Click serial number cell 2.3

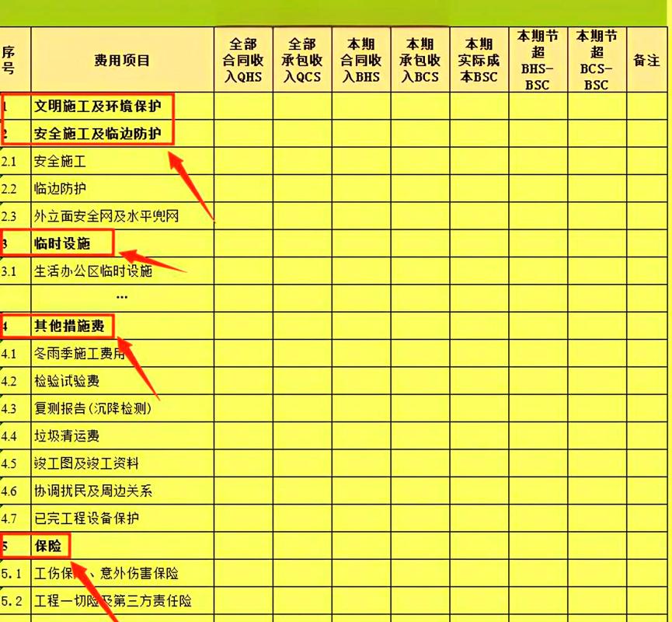tap(15, 216)
